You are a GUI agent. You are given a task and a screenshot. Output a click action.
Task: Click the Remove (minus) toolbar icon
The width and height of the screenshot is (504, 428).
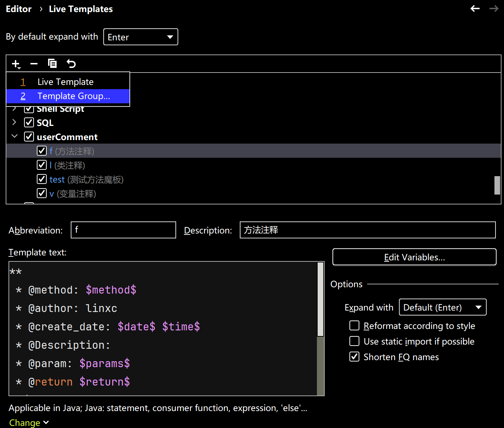[x=34, y=64]
